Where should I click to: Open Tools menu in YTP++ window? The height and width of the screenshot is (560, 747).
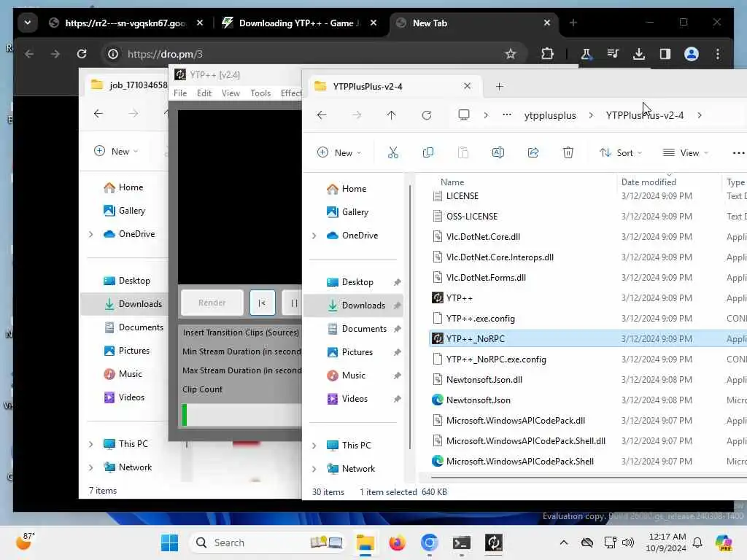tap(260, 93)
